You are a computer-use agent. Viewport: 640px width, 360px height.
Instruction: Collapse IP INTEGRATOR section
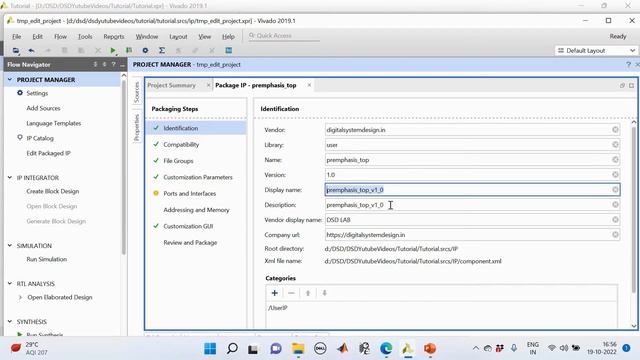(x=10, y=178)
